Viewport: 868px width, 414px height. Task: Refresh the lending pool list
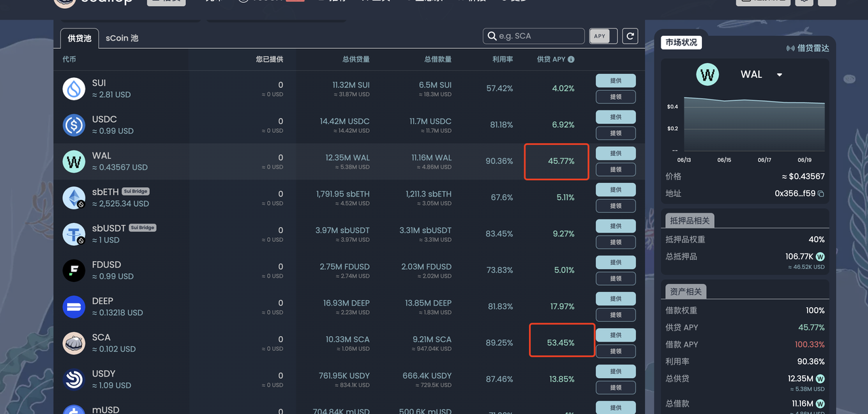click(630, 37)
